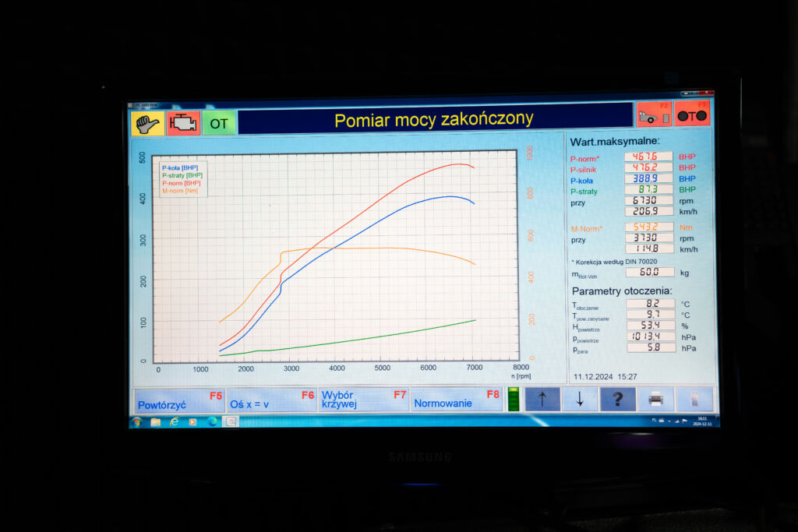
Task: Click the red roller axle icon
Action: coord(691,115)
